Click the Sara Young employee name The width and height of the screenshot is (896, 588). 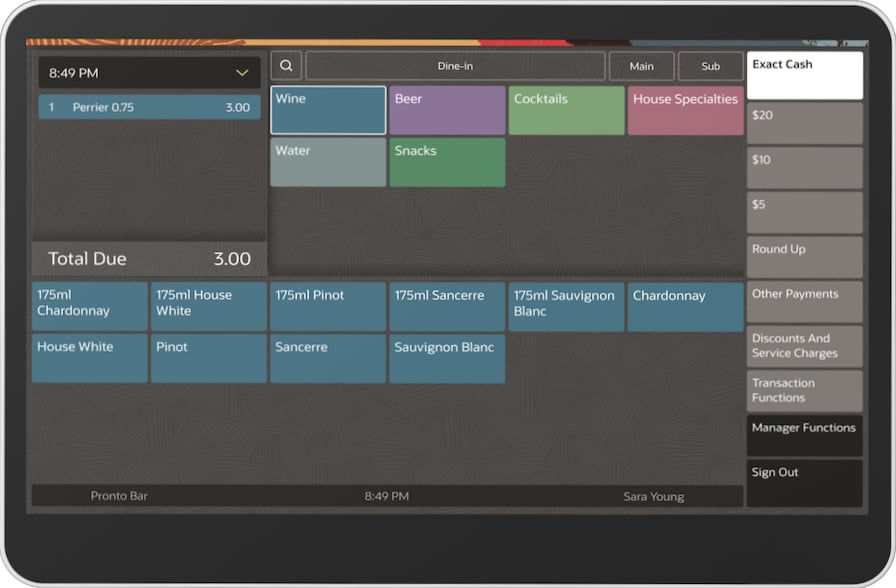[654, 497]
